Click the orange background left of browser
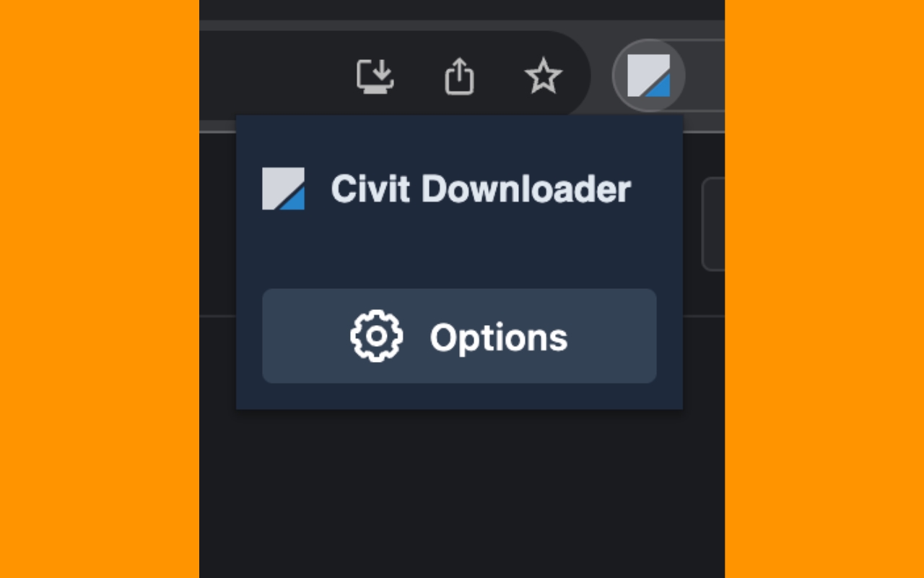Screen dimensions: 924x578 click(x=100, y=289)
